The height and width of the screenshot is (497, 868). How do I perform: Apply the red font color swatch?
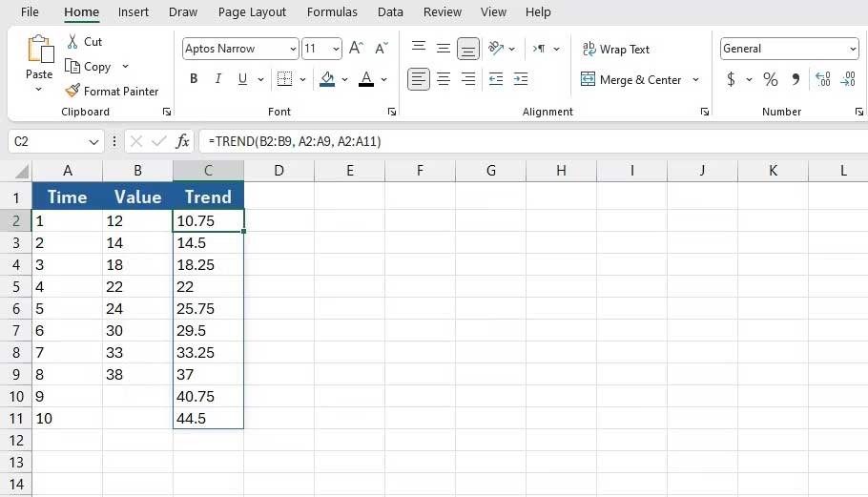click(x=366, y=79)
